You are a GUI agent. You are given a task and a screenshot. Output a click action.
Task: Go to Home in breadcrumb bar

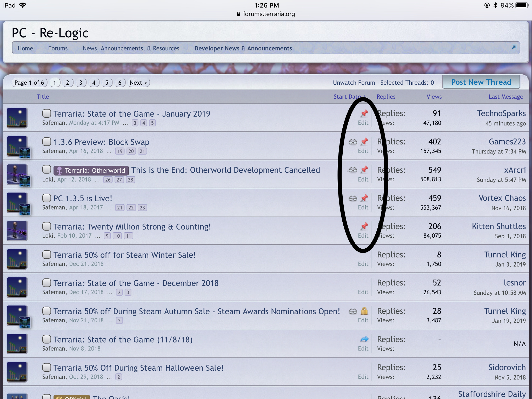pyautogui.click(x=25, y=48)
